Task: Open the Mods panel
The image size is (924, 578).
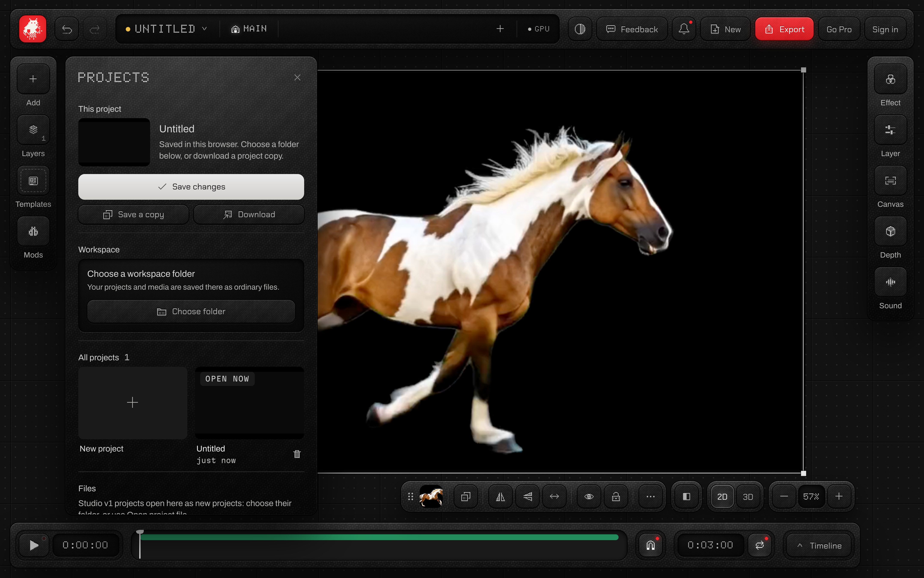Action: coord(33,232)
